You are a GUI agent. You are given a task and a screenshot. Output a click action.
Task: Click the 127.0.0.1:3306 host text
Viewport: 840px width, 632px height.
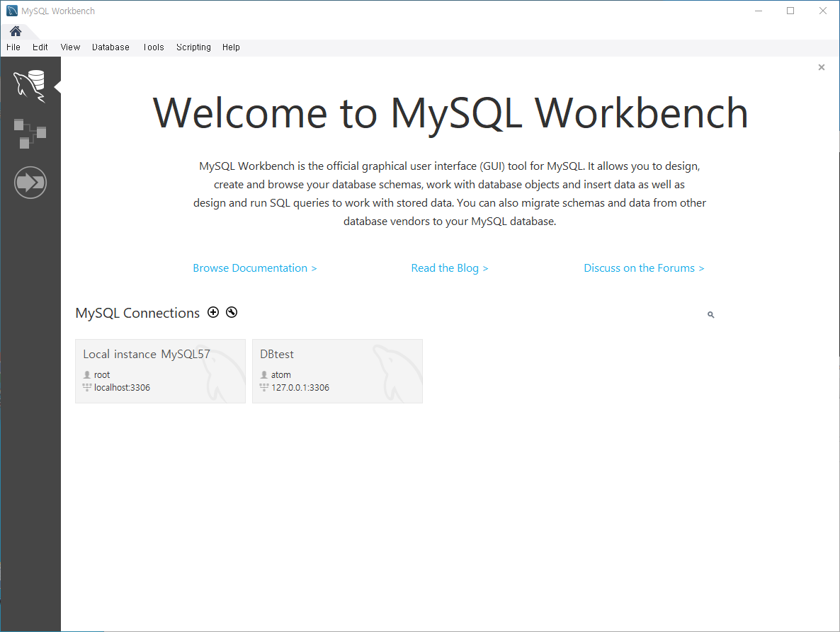point(300,387)
